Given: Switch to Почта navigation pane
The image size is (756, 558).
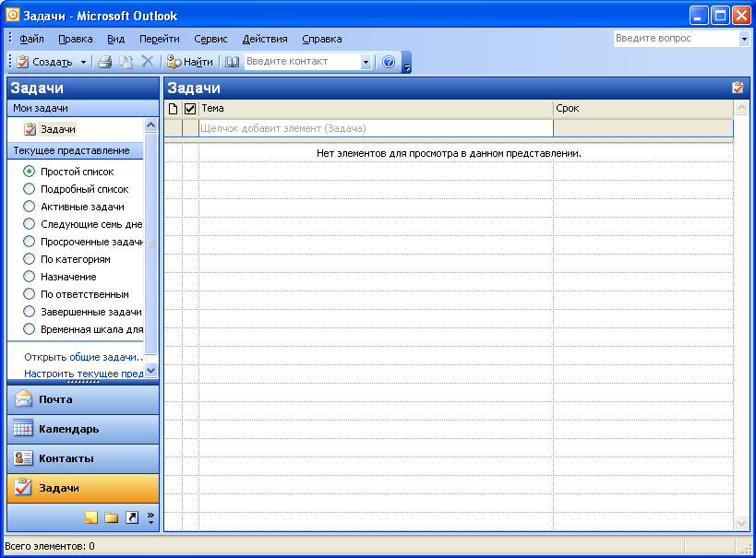Looking at the screenshot, I should pyautogui.click(x=83, y=399).
